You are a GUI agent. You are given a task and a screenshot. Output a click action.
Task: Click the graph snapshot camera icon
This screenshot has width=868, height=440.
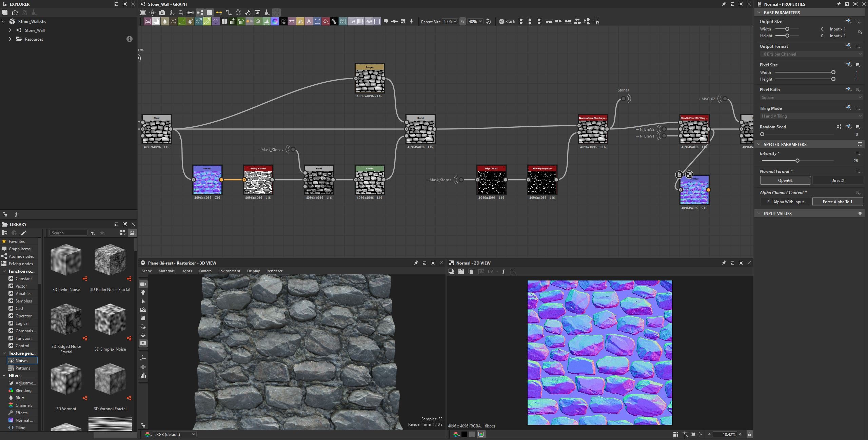click(162, 13)
